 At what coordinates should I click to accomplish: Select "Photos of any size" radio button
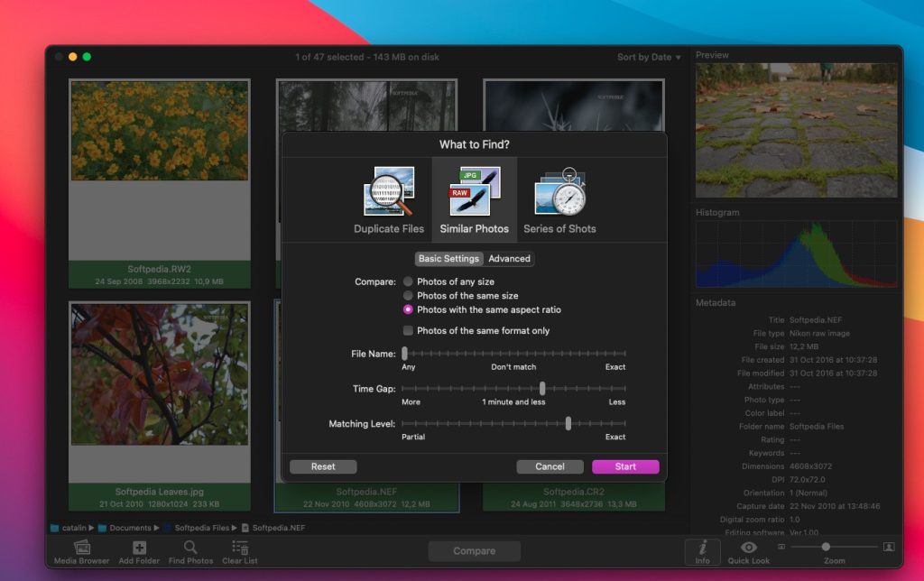(408, 281)
